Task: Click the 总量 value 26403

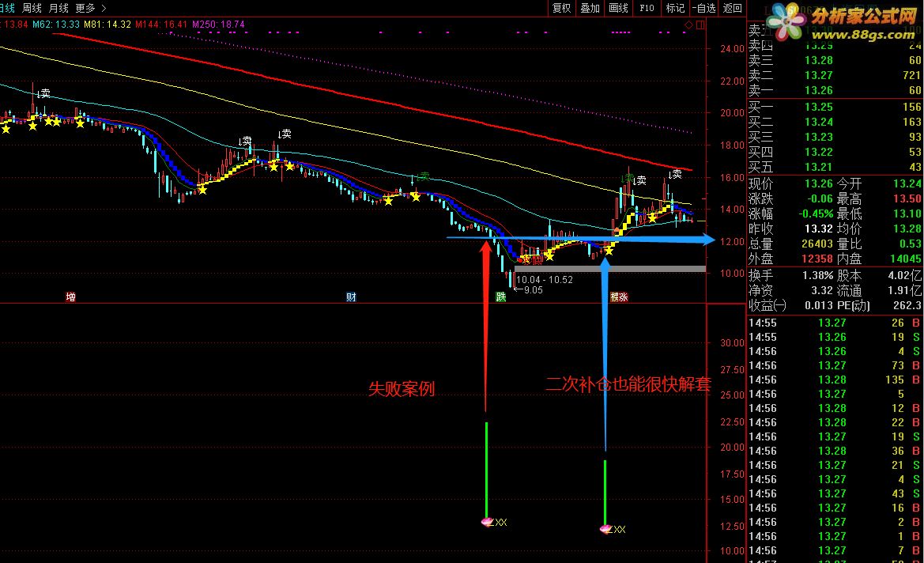Action: [817, 244]
